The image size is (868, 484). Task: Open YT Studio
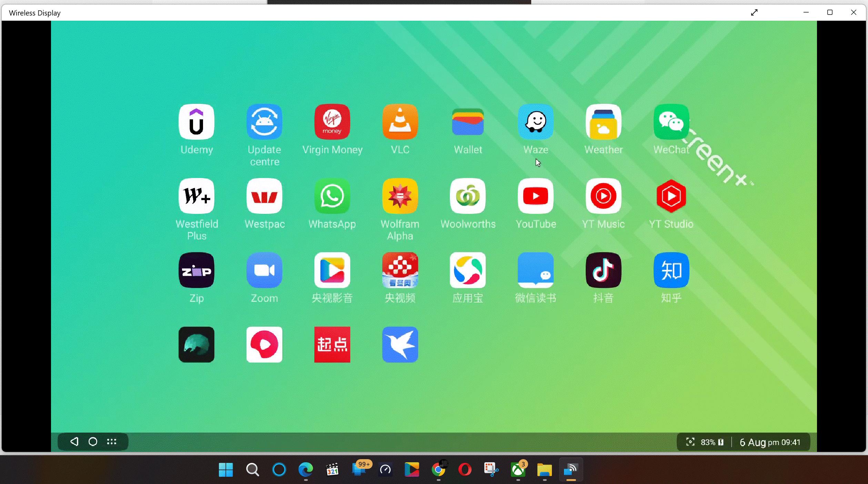pos(670,196)
